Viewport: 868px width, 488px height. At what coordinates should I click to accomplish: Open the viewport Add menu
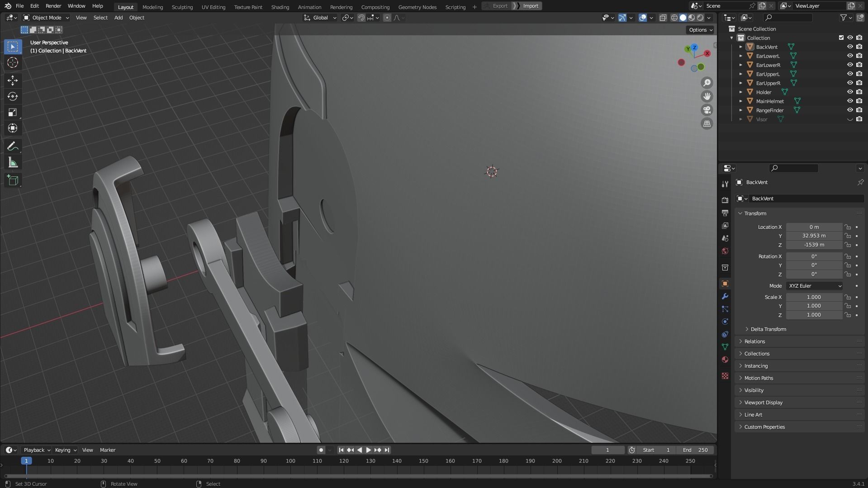(x=118, y=18)
